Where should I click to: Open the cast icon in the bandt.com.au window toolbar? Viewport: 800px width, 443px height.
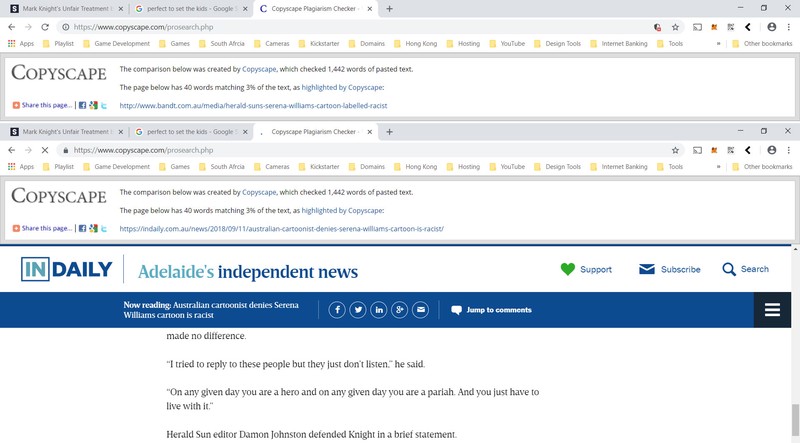point(697,27)
